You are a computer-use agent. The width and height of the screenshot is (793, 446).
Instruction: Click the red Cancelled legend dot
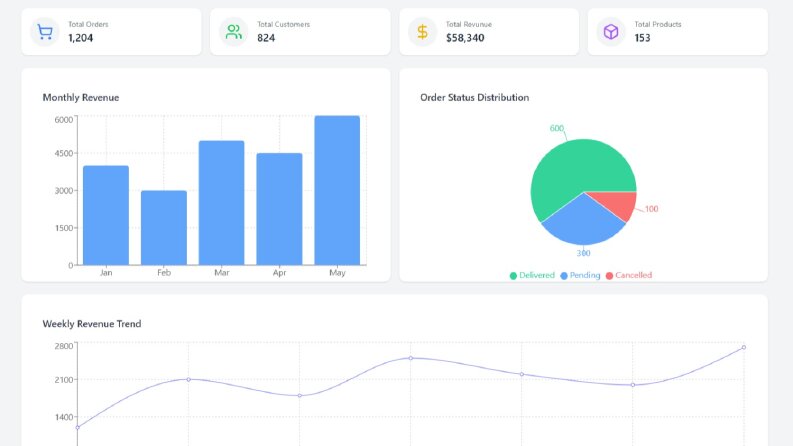[x=609, y=276]
